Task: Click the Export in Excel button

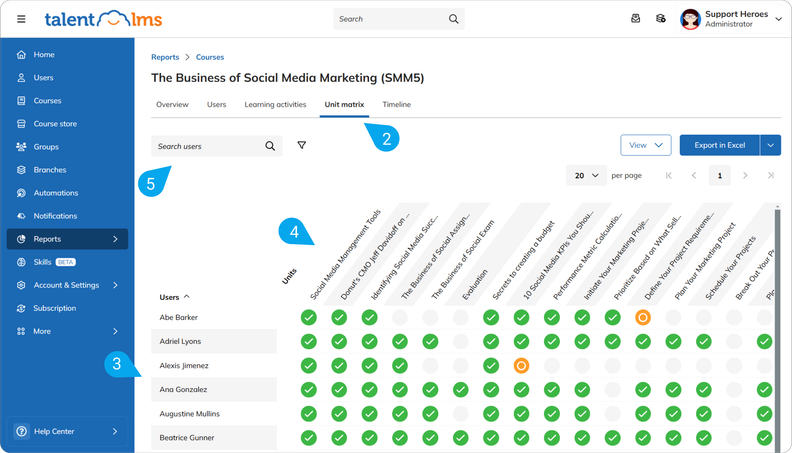Action: [x=719, y=146]
